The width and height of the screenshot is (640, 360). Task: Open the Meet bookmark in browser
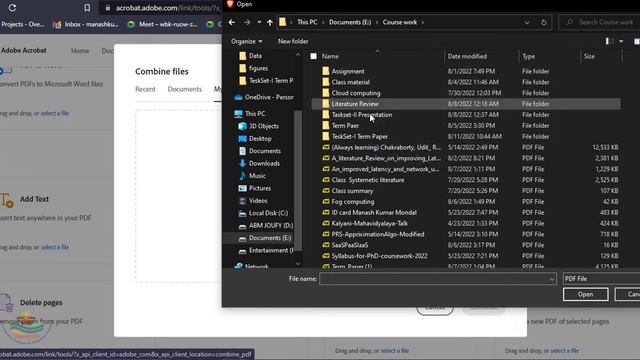coord(162,24)
